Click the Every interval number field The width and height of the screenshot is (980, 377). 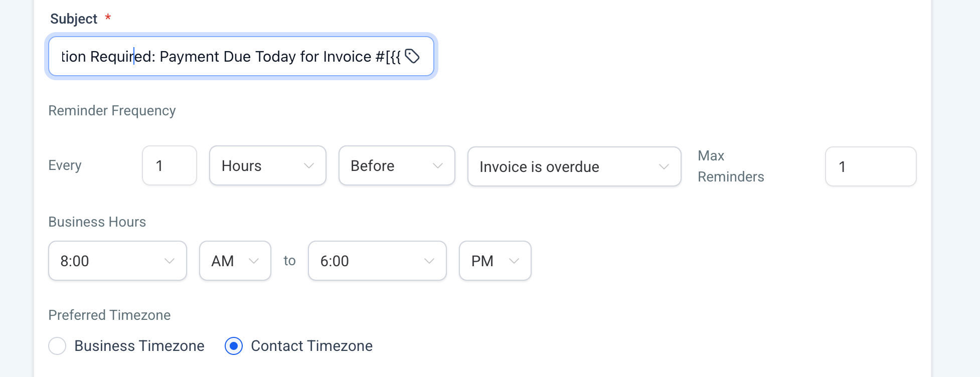170,165
